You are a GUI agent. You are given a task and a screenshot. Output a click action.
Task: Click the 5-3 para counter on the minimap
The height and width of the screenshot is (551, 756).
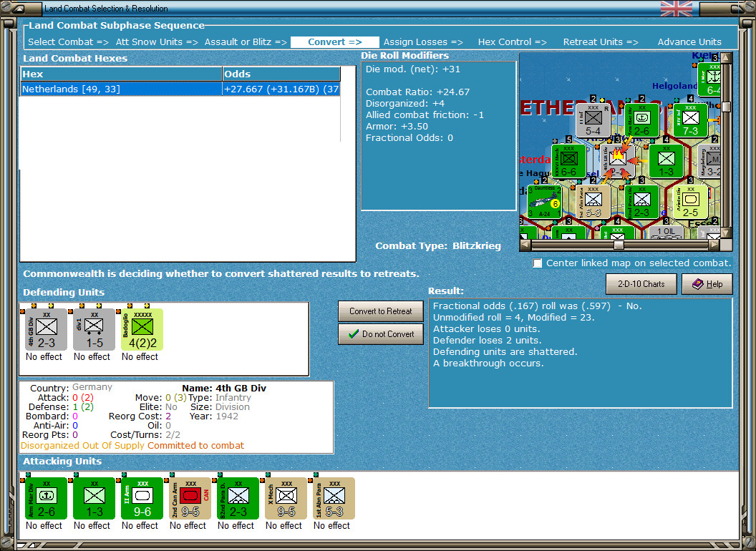point(593,202)
